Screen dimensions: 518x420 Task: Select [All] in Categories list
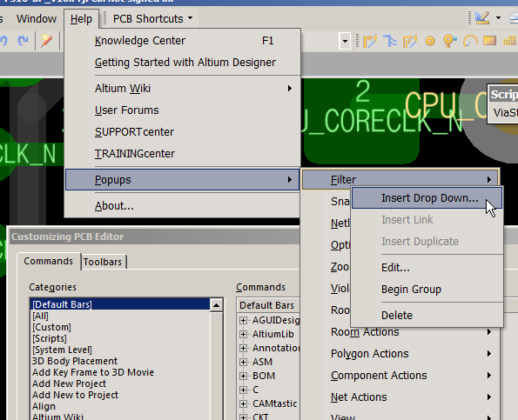[120, 316]
